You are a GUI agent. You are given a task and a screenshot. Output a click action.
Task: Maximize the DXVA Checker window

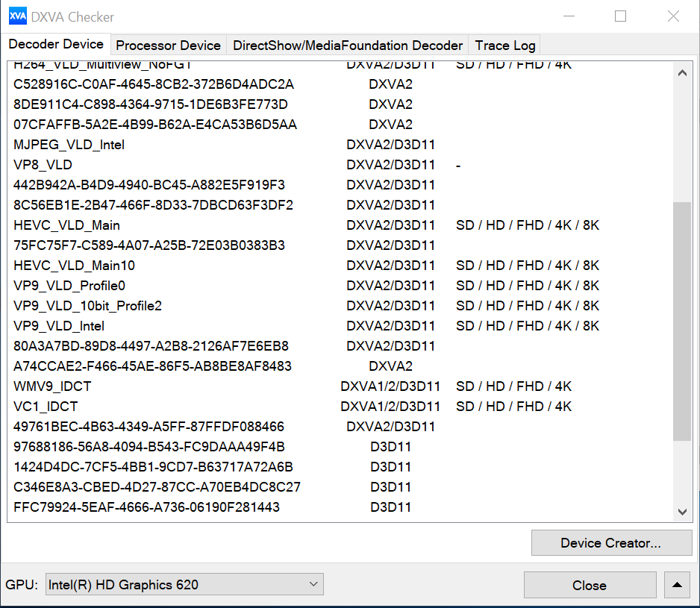pyautogui.click(x=621, y=16)
